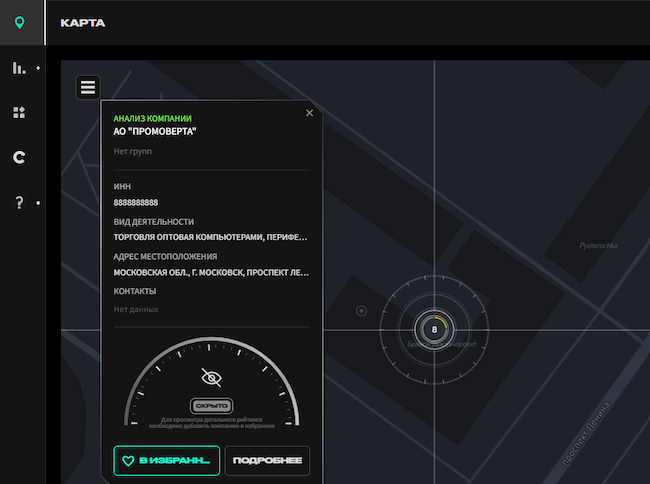Click the address text МОСКОВСКАЯ ОБЛ., Г. МОСКОВСК

point(211,273)
